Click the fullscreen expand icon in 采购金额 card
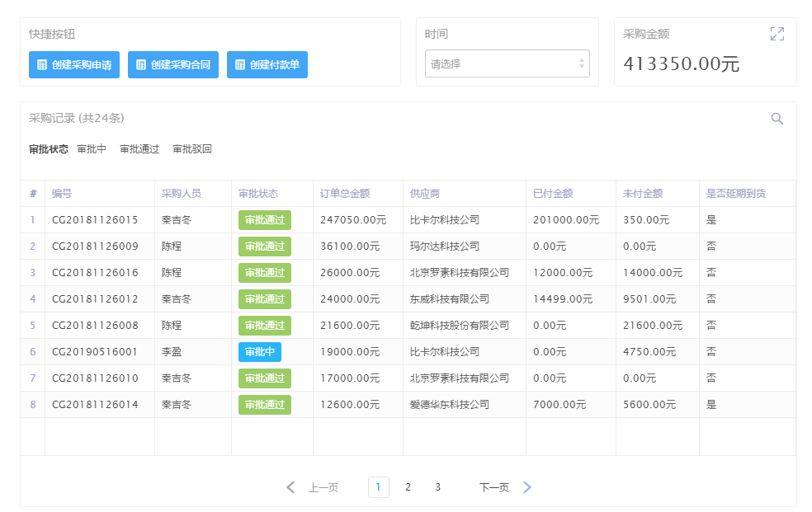812x512 pixels. (777, 34)
